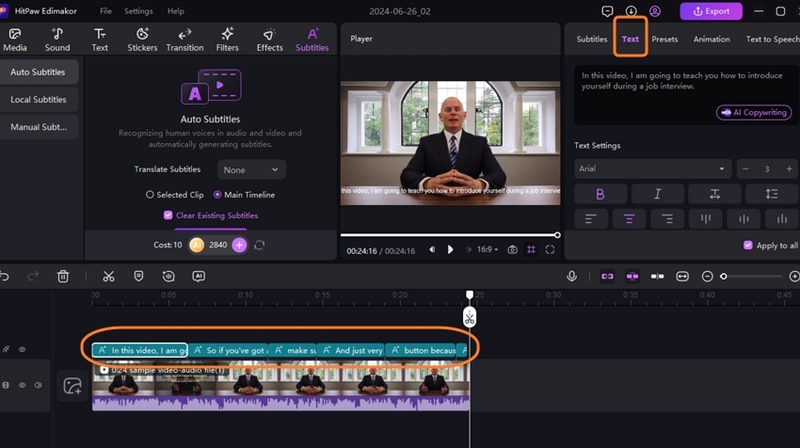Uncheck Clear Existing Subtitles

168,215
